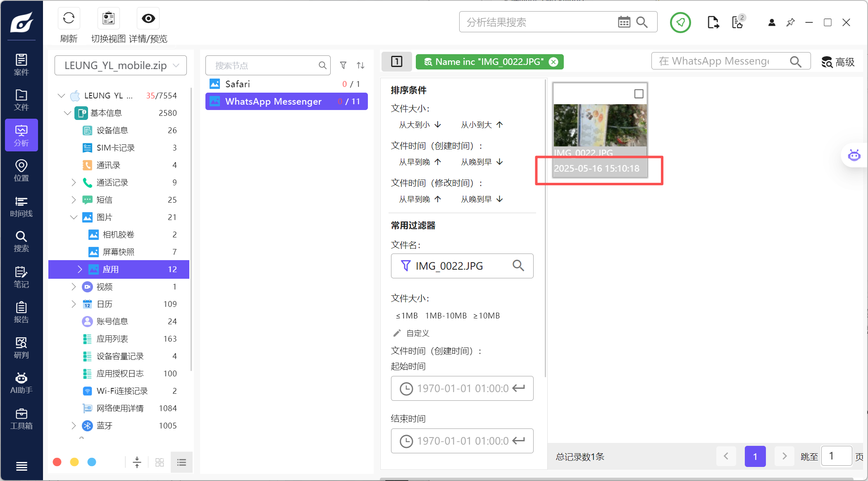The height and width of the screenshot is (481, 868).
Task: Click the switch view icon
Action: 108,18
